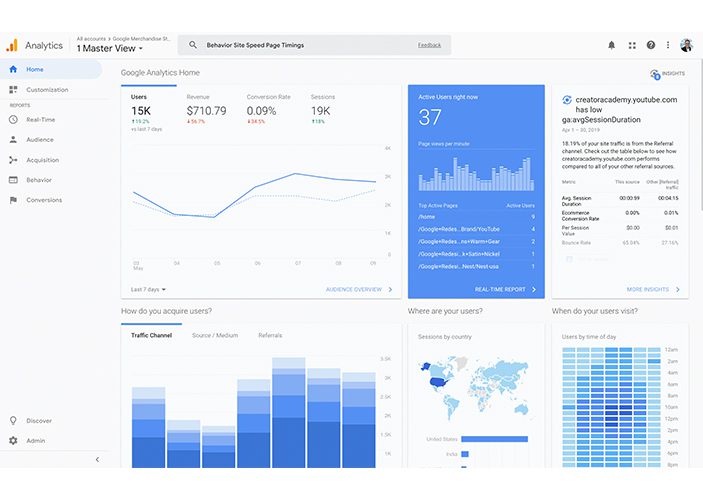Open Home in the sidebar
Image resolution: width=703 pixels, height=500 pixels.
[x=51, y=69]
